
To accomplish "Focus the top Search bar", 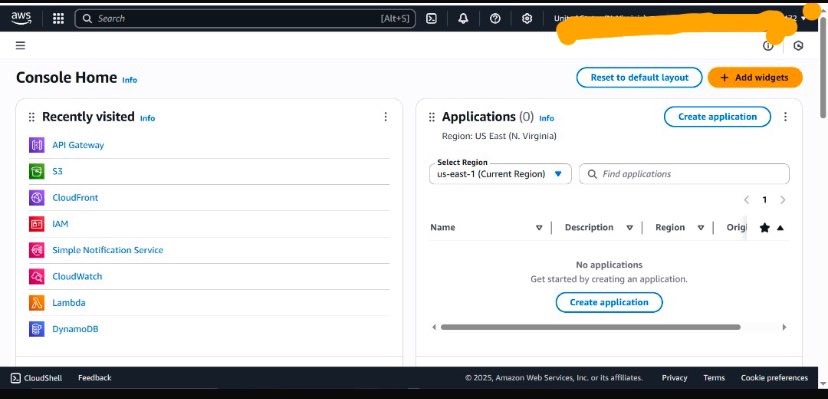I will (x=245, y=18).
